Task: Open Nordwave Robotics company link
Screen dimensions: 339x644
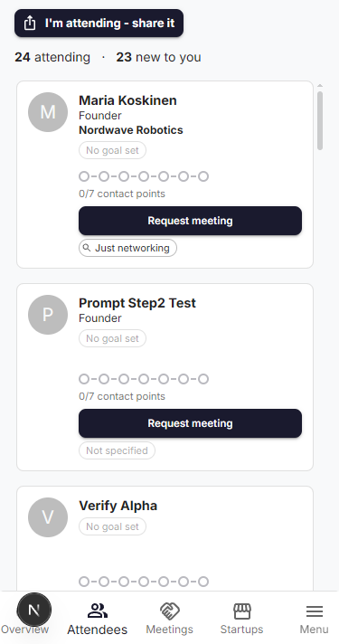Action: 131,129
